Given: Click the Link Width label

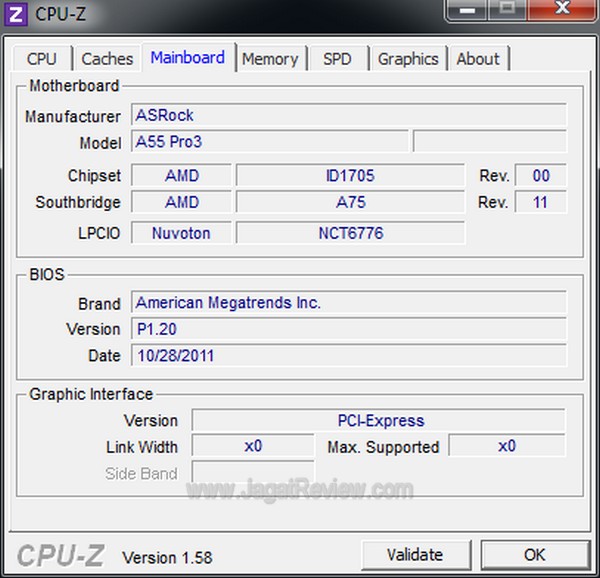Looking at the screenshot, I should 142,447.
